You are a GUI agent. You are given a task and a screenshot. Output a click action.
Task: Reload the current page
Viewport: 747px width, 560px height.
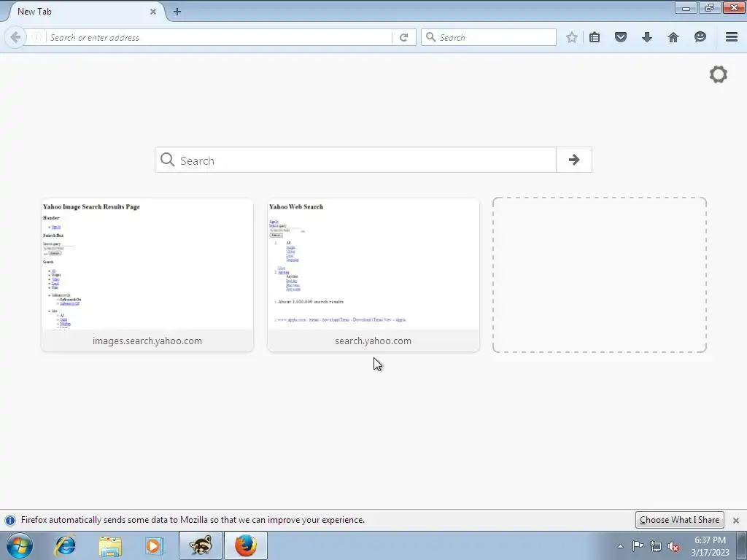(403, 37)
